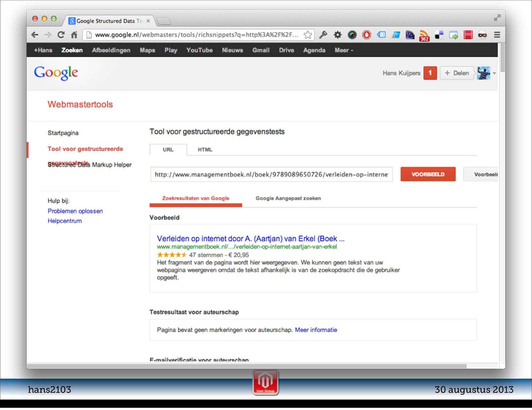Click the managementboek URL input field

271,174
